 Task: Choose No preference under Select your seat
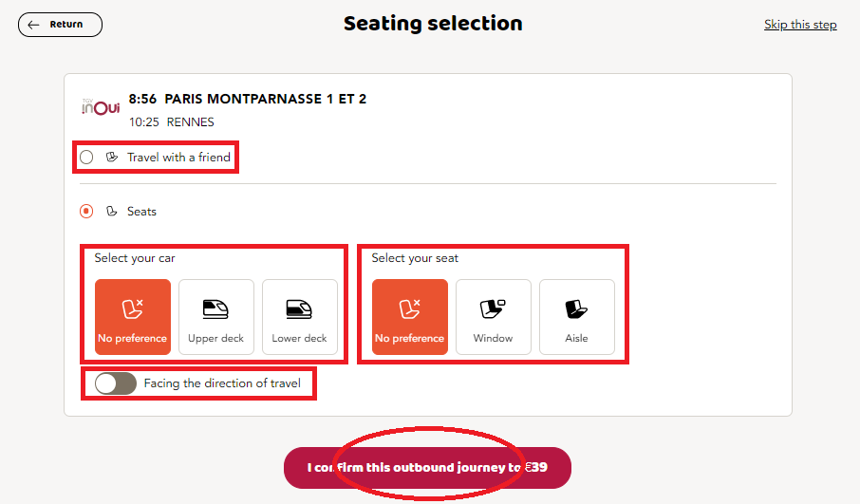[410, 317]
